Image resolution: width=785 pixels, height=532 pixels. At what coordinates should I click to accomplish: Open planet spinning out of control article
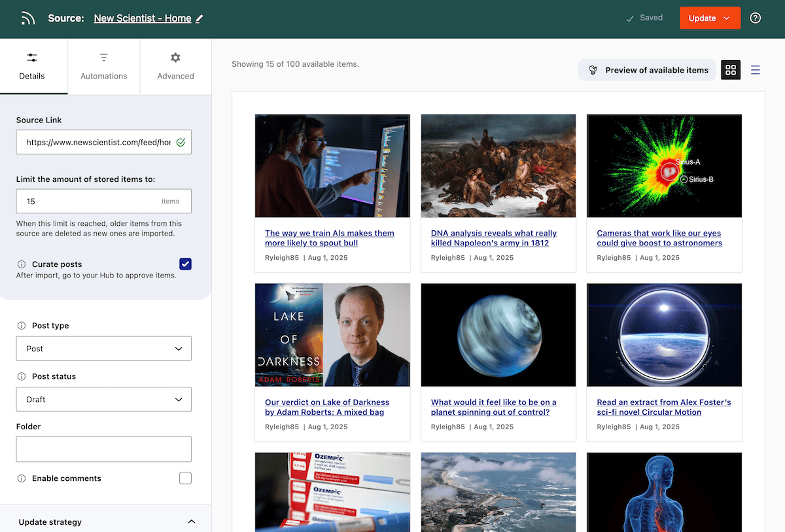tap(494, 407)
